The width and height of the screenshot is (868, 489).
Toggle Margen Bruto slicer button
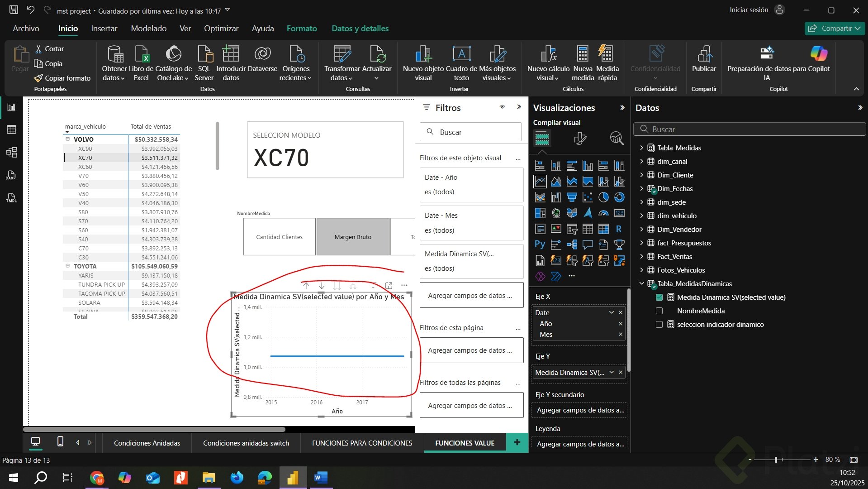(x=353, y=237)
